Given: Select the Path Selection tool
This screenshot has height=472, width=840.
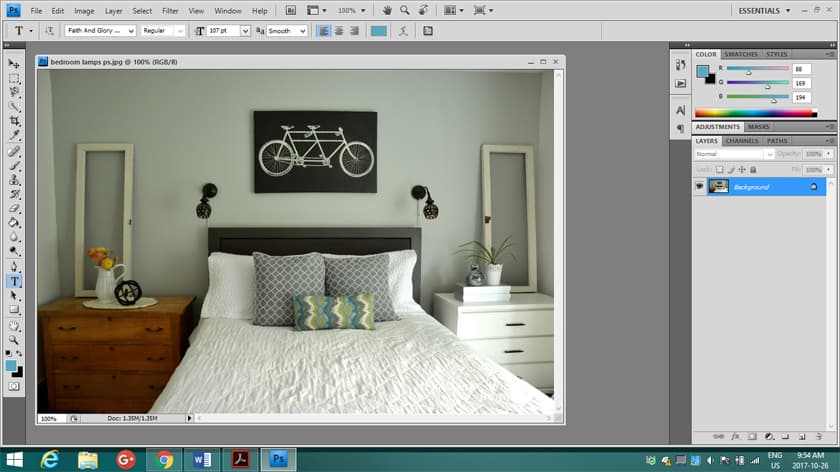Looking at the screenshot, I should coord(14,296).
